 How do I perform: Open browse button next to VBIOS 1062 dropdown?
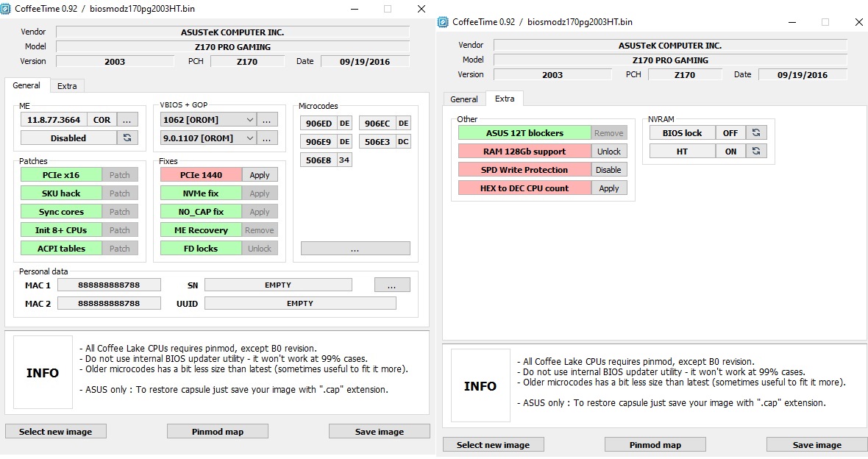click(x=267, y=120)
